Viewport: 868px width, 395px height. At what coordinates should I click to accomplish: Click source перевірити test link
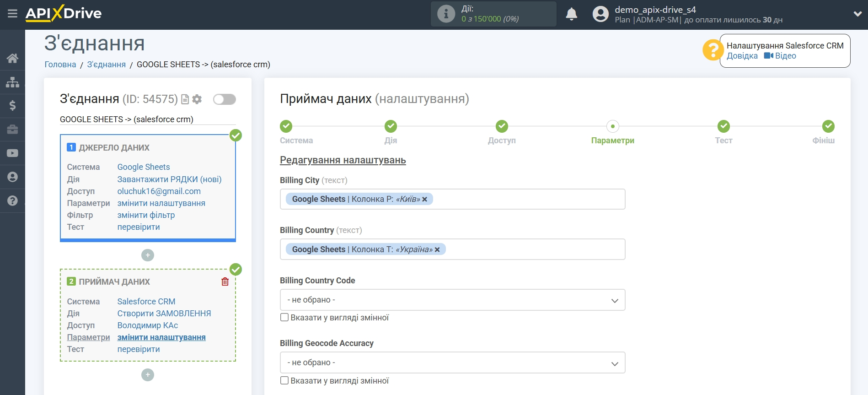click(139, 227)
